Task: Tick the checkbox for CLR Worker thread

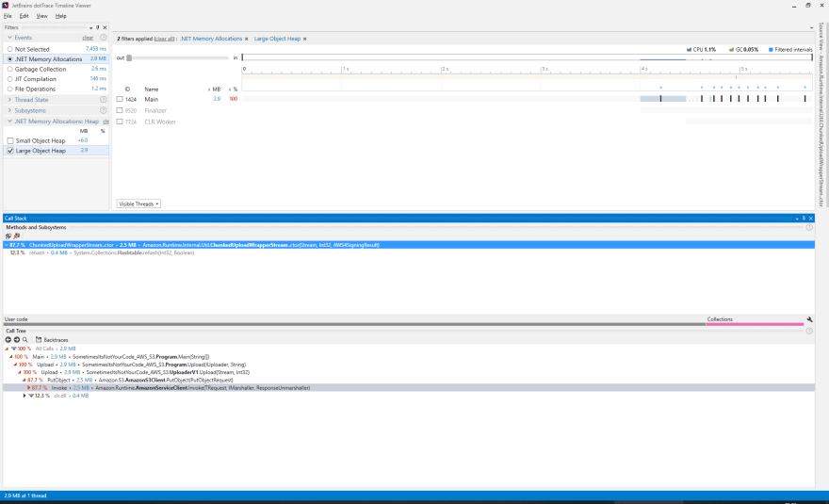Action: click(x=120, y=122)
